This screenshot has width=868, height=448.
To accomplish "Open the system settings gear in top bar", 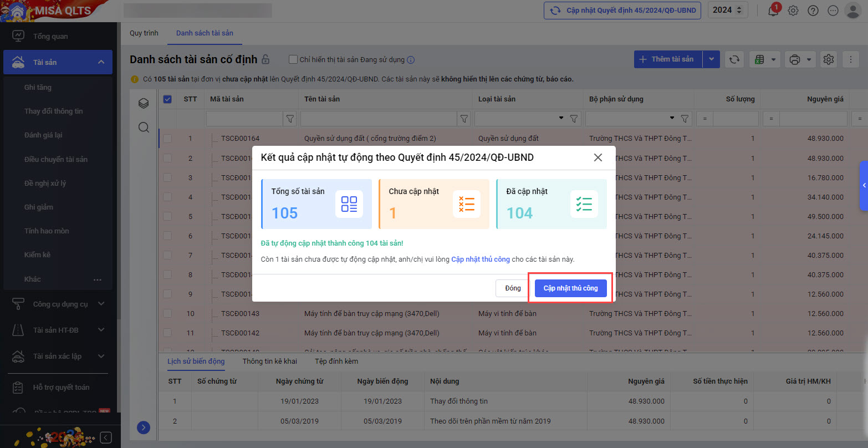I will [x=793, y=11].
